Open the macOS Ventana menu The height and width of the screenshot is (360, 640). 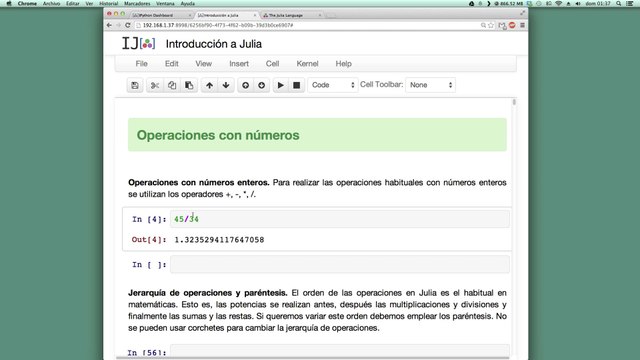(165, 3)
